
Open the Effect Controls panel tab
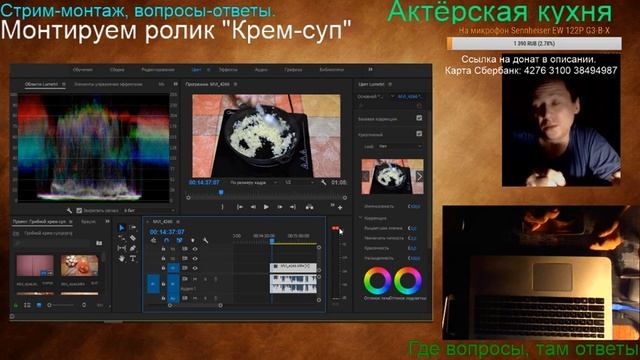click(108, 84)
